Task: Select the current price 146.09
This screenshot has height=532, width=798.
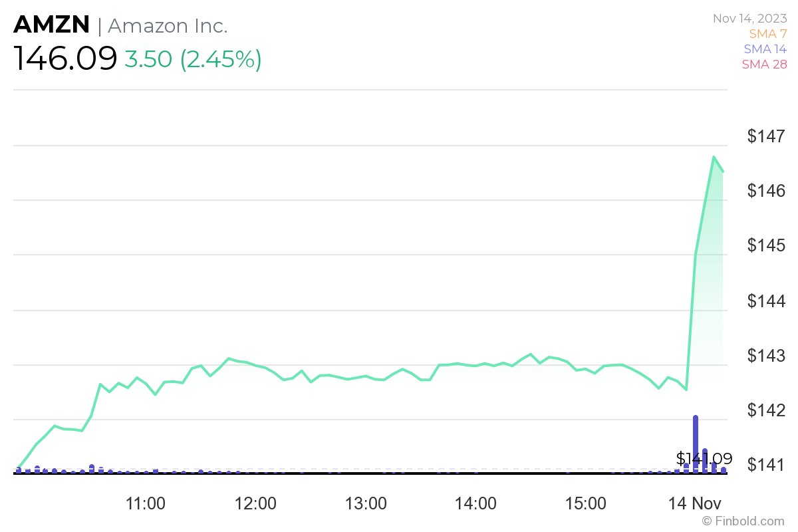Action: pos(65,59)
